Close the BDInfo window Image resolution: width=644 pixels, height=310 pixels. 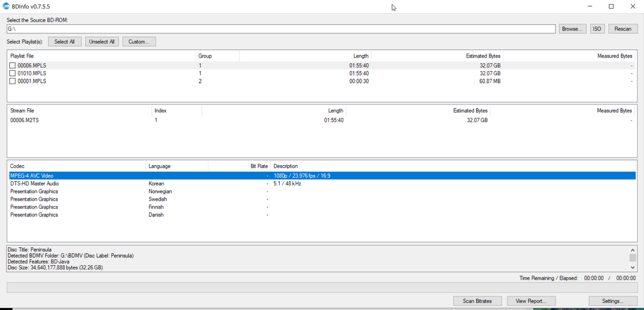[633, 7]
